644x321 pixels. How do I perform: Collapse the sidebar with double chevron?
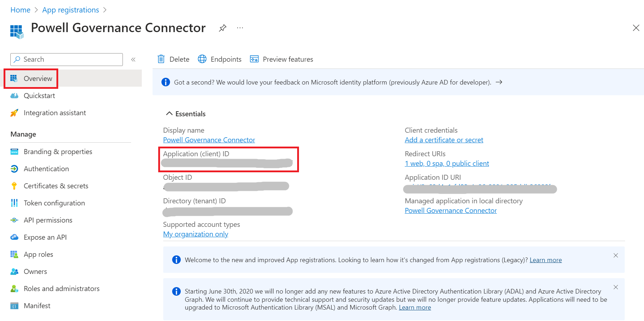133,60
